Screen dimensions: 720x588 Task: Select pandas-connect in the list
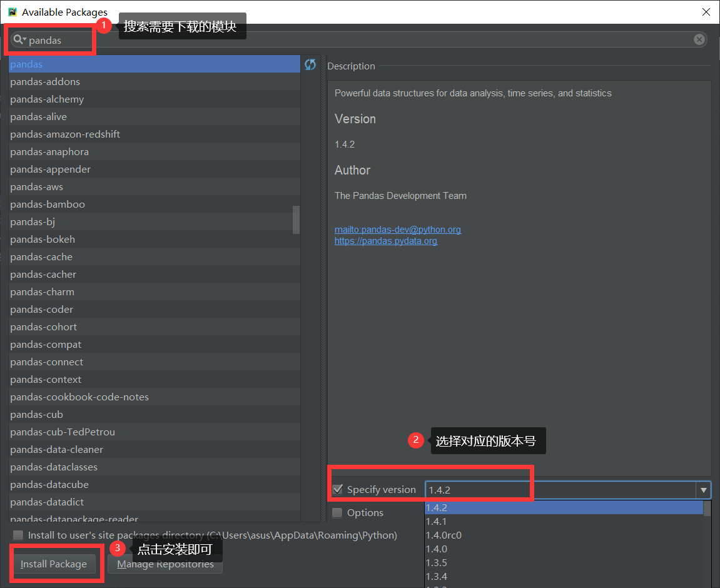tap(155, 362)
